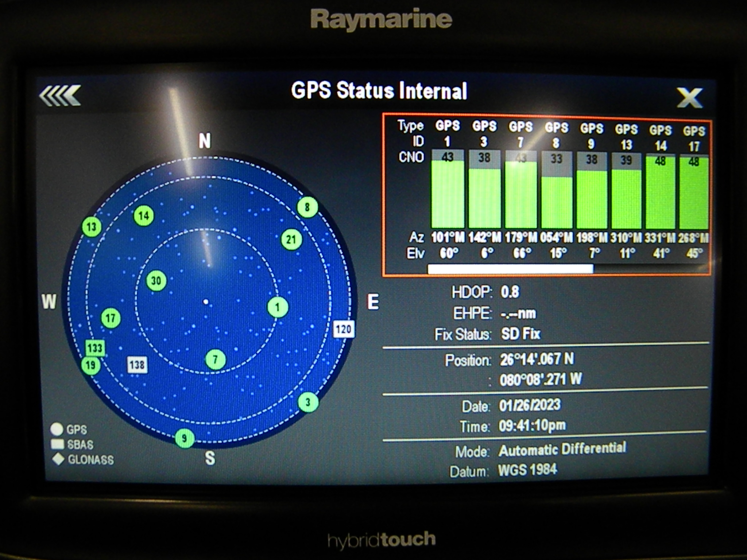Expand the back navigation chevrons
The height and width of the screenshot is (560, 747).
pyautogui.click(x=61, y=96)
